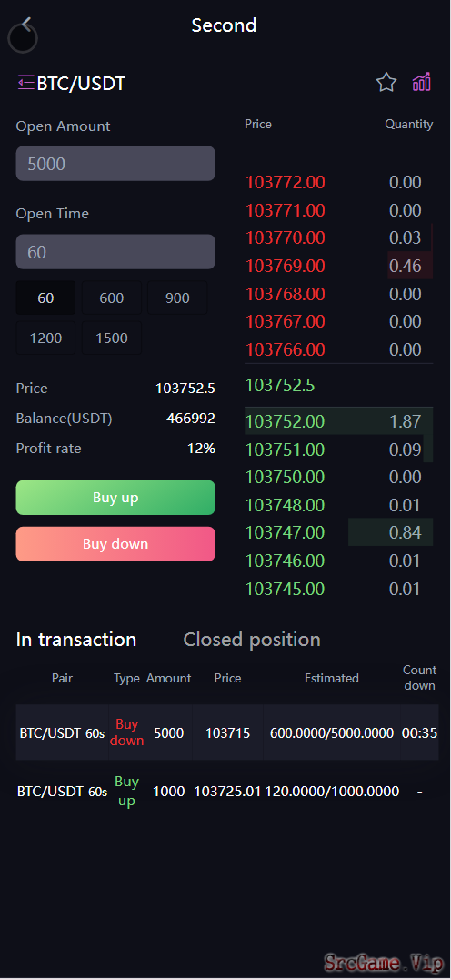
Task: Open the trading pair list menu icon
Action: 25,83
